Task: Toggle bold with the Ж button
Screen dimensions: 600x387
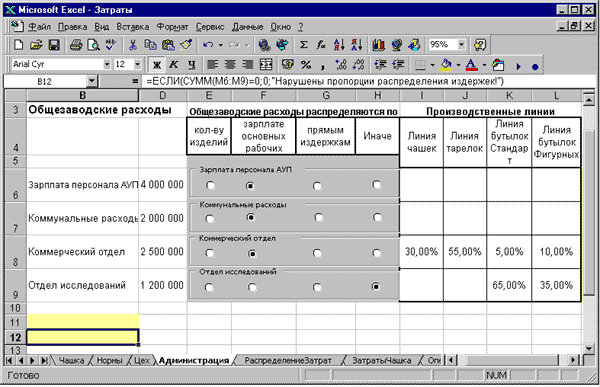Action: pos(157,65)
